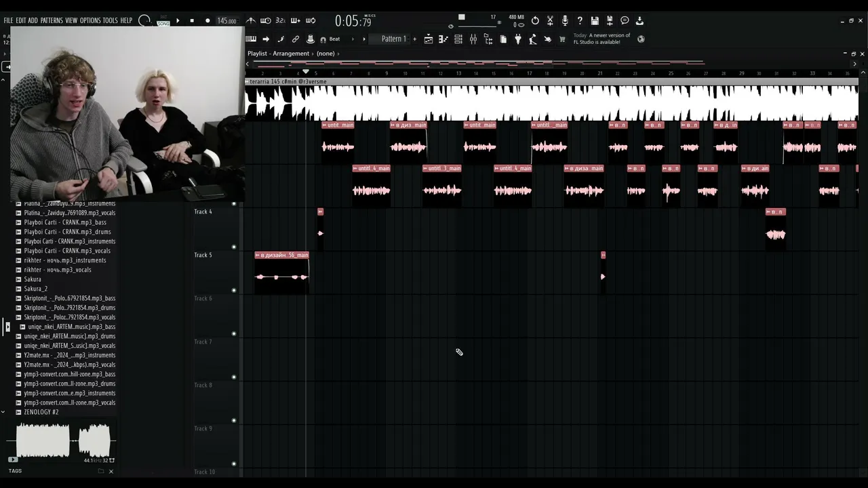Click the sample waveform preview in browser
868x488 pixels.
pyautogui.click(x=62, y=441)
